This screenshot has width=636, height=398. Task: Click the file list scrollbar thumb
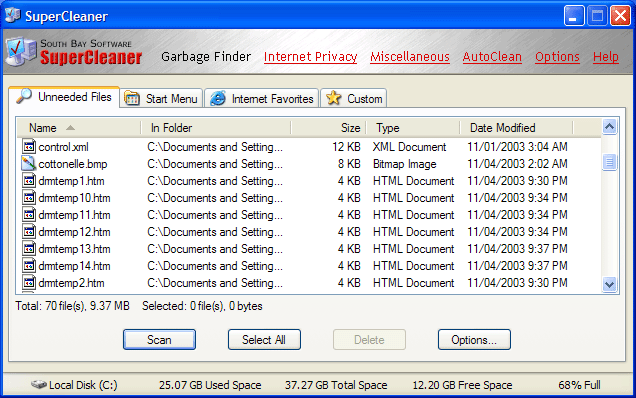pyautogui.click(x=609, y=162)
